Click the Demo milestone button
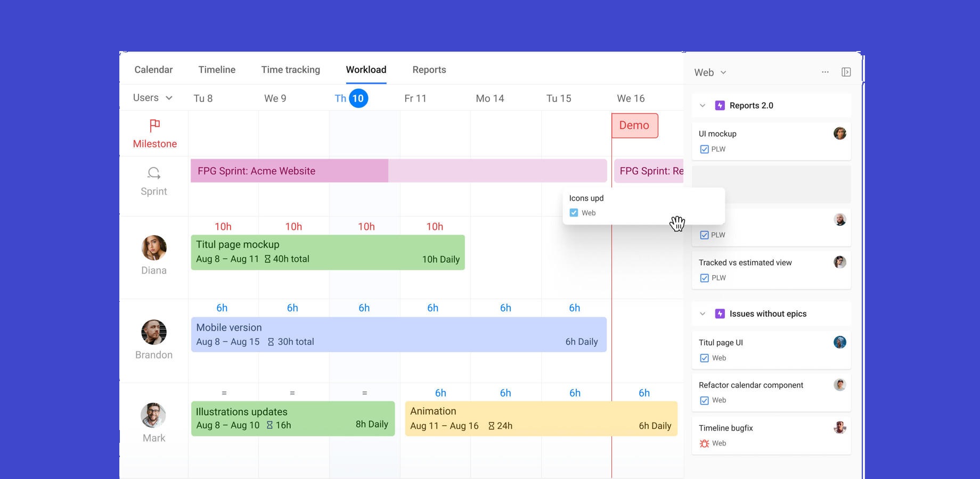980x479 pixels. (634, 125)
